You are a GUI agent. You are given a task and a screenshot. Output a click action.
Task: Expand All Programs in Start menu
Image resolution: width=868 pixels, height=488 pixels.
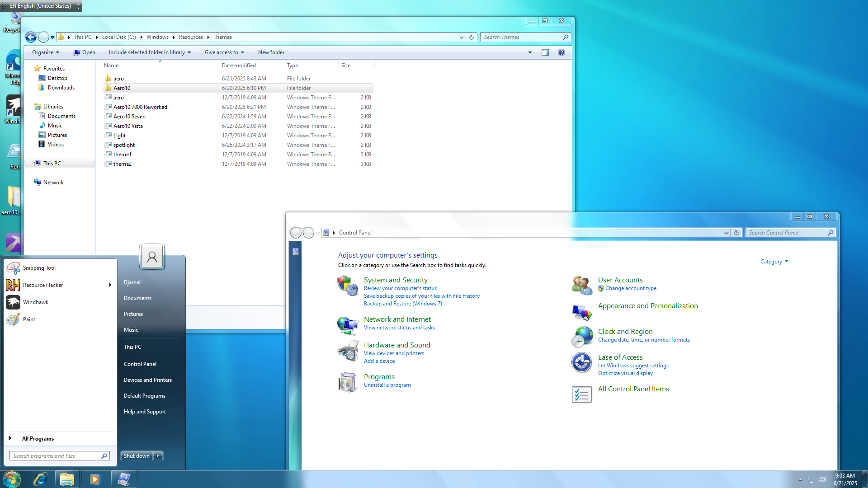click(38, 438)
